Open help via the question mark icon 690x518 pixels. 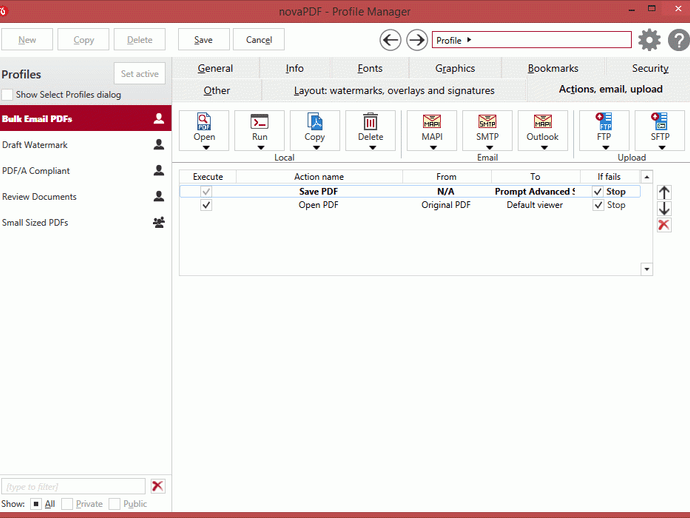(679, 40)
